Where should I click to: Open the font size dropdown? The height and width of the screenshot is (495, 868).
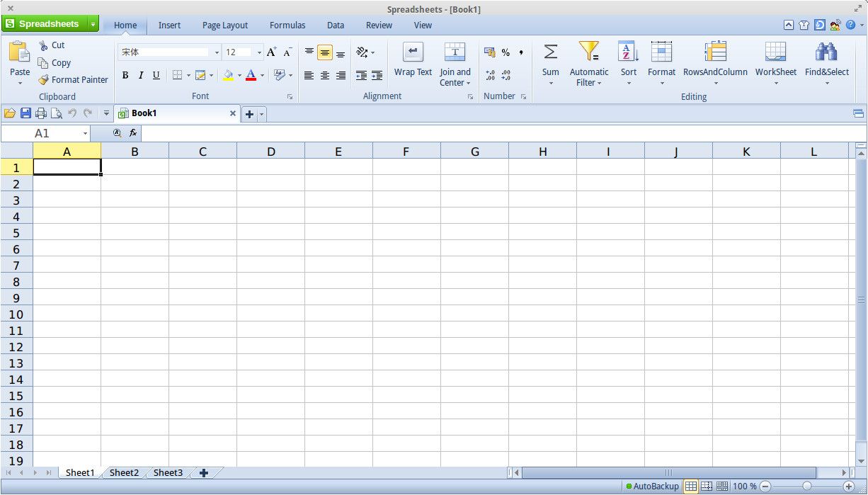tap(259, 52)
